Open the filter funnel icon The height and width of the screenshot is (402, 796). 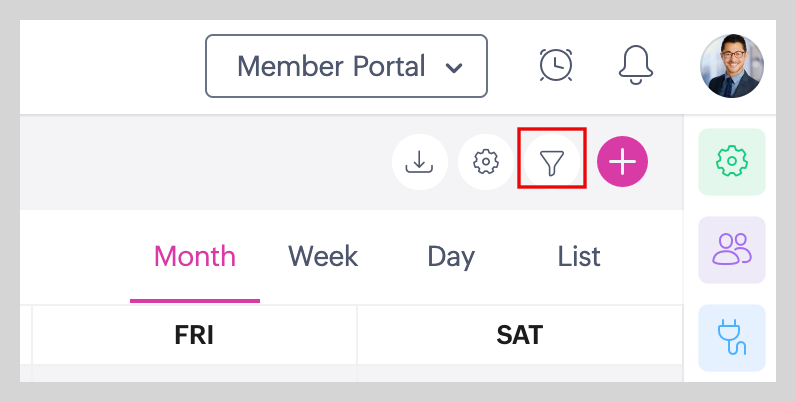click(552, 161)
